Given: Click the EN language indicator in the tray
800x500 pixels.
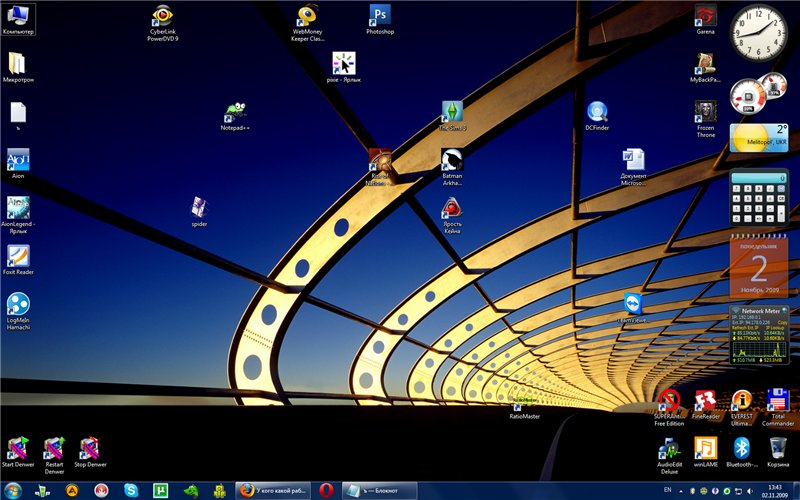Looking at the screenshot, I should pos(667,490).
